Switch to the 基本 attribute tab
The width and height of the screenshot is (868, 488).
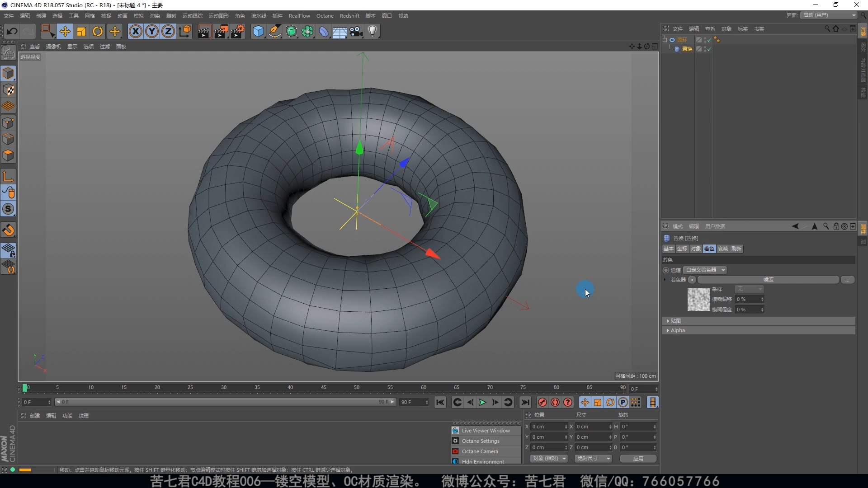click(x=669, y=249)
